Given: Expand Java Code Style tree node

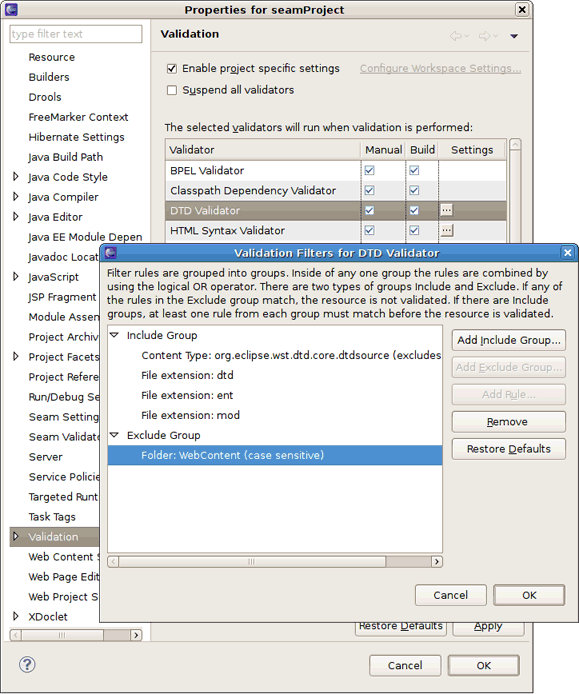Looking at the screenshot, I should tap(16, 177).
